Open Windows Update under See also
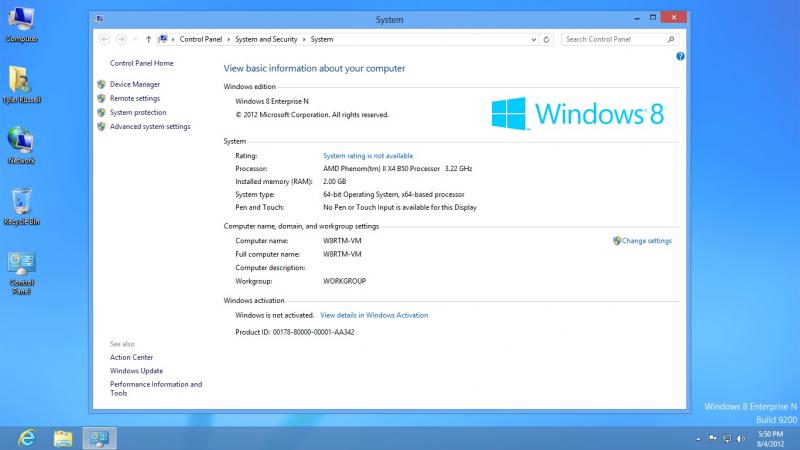 [136, 371]
